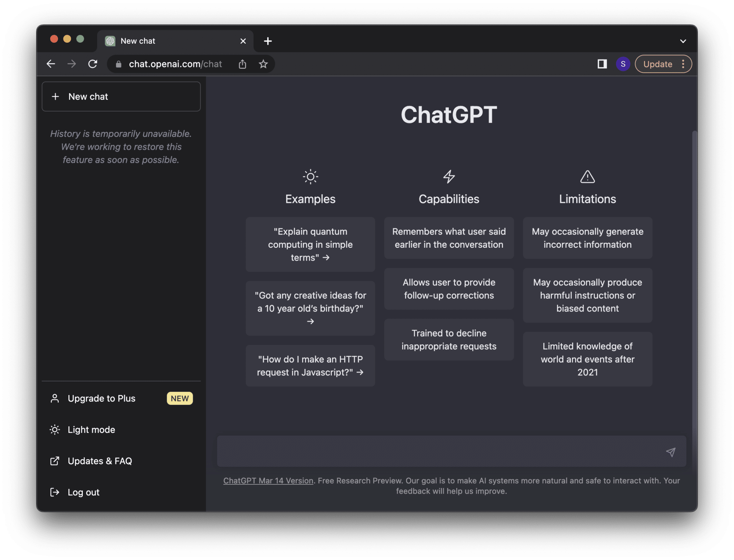
Task: Click the address bar URL
Action: (175, 64)
